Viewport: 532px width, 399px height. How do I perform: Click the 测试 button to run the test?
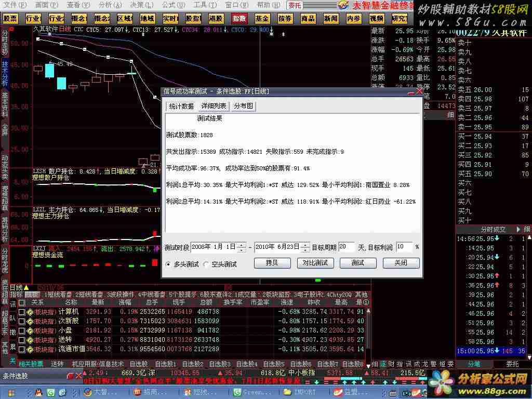point(358,263)
